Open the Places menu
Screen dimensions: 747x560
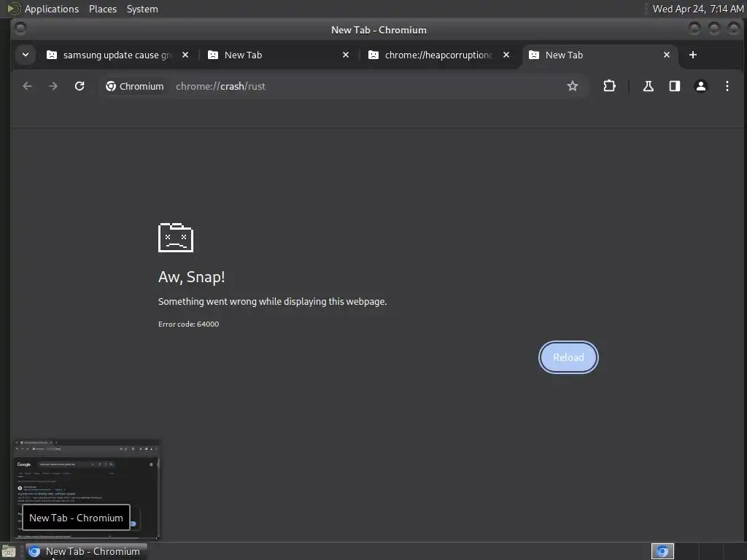pyautogui.click(x=103, y=9)
